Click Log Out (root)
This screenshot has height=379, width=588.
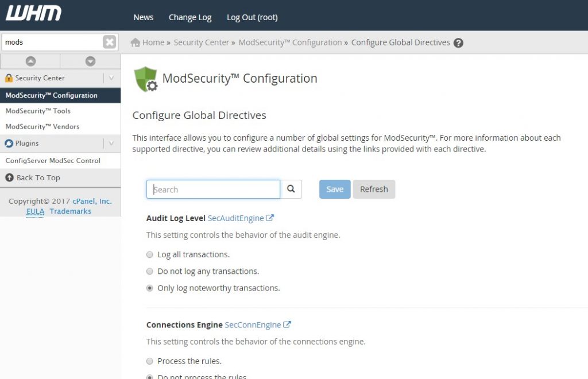click(x=253, y=17)
